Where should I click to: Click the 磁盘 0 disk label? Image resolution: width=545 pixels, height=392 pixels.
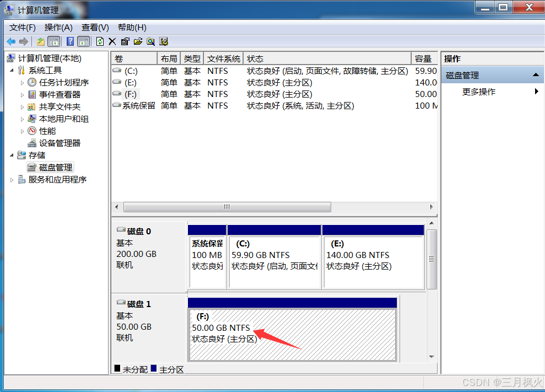point(139,232)
